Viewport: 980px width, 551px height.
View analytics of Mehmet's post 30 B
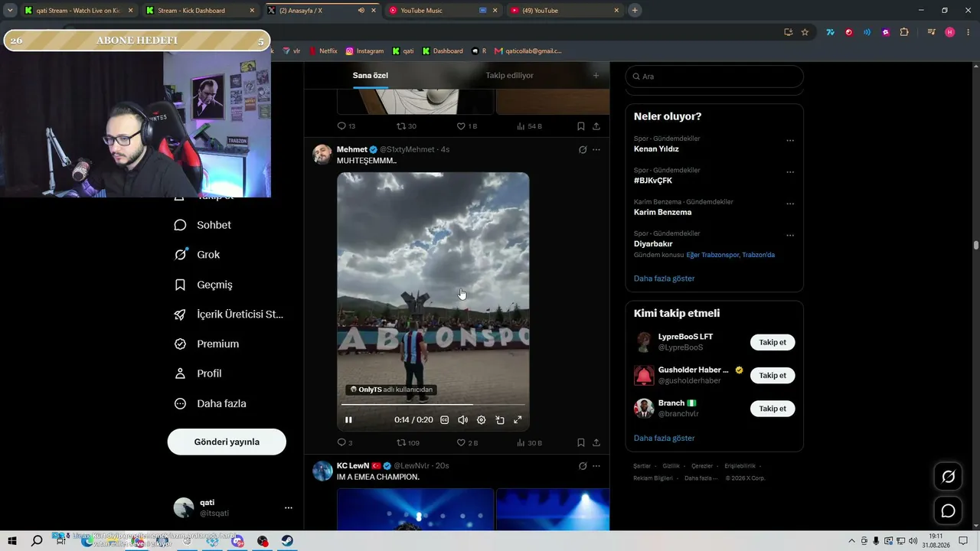click(x=530, y=442)
